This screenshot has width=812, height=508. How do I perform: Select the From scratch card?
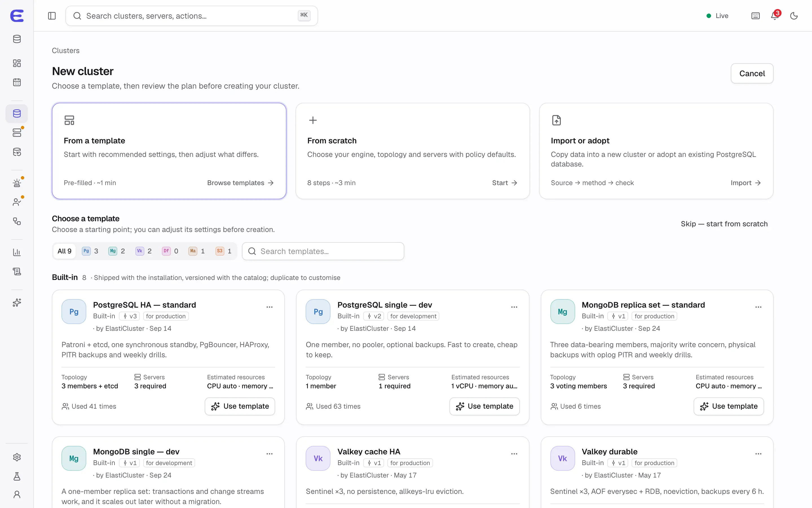pyautogui.click(x=412, y=151)
